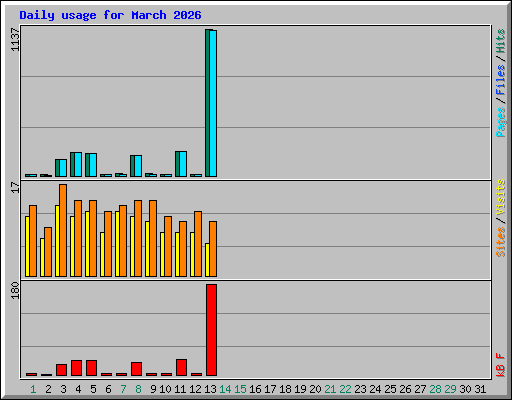
Task: Click the 1137 axis value label
Action: tap(15, 40)
